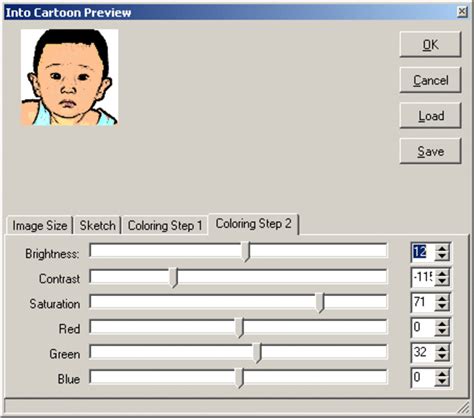Click the Brightness slider handle
This screenshot has width=474, height=418.
(x=246, y=252)
